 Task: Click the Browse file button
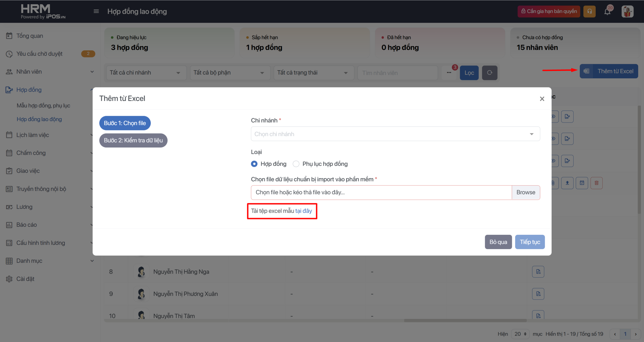tap(526, 193)
